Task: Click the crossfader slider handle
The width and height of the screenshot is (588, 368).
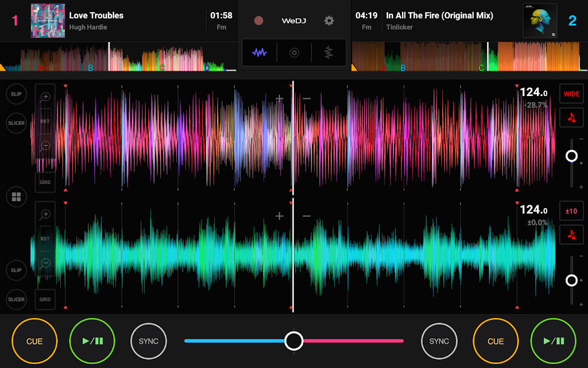Action: 294,340
